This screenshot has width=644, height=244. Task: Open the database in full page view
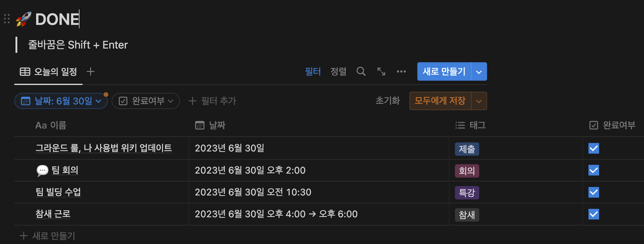pyautogui.click(x=381, y=72)
